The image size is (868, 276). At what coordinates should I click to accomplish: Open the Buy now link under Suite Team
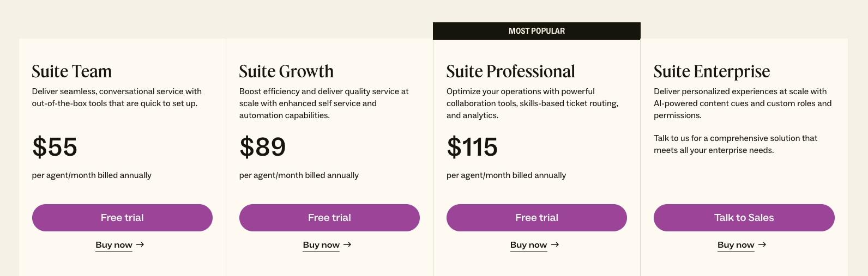(114, 245)
